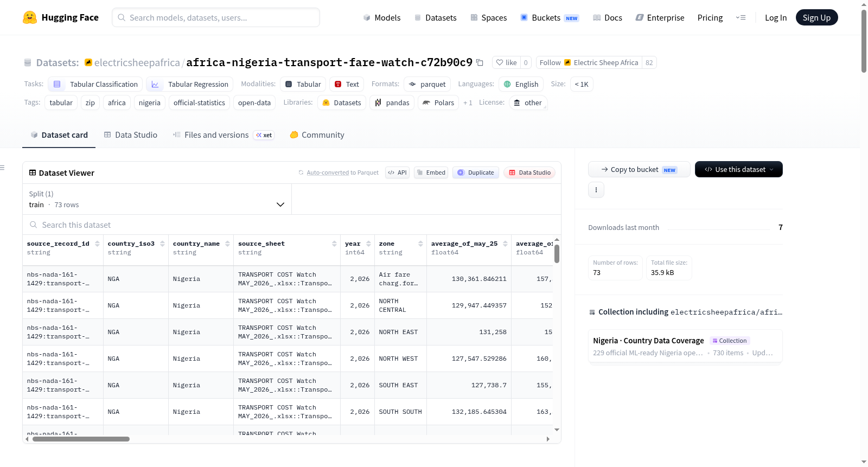Open Data Studio button in viewer header

(529, 172)
